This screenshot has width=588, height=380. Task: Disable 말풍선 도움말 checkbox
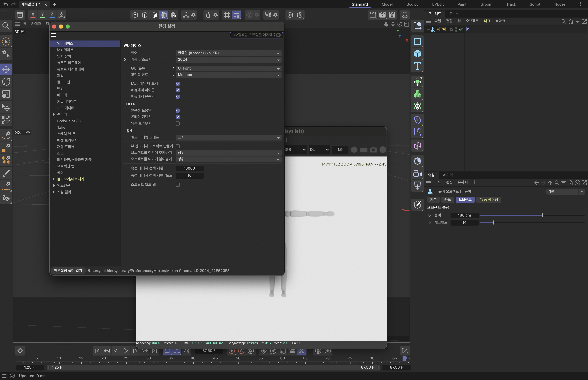[177, 111]
